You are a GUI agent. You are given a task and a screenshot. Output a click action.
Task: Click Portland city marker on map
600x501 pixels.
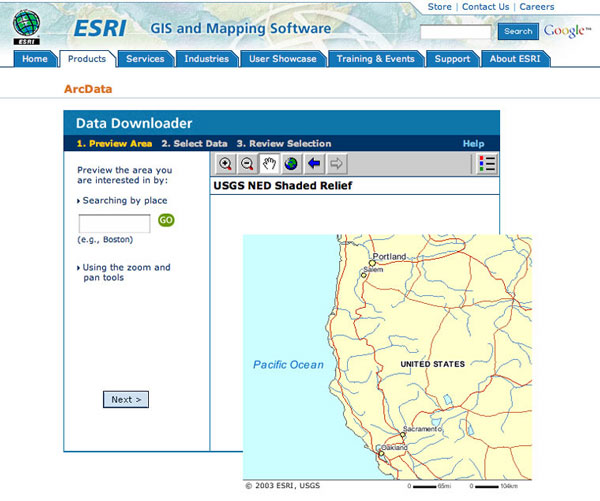coord(372,263)
